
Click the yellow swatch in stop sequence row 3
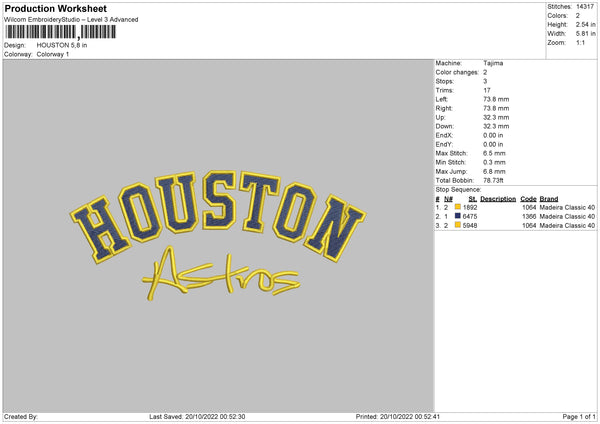click(458, 225)
